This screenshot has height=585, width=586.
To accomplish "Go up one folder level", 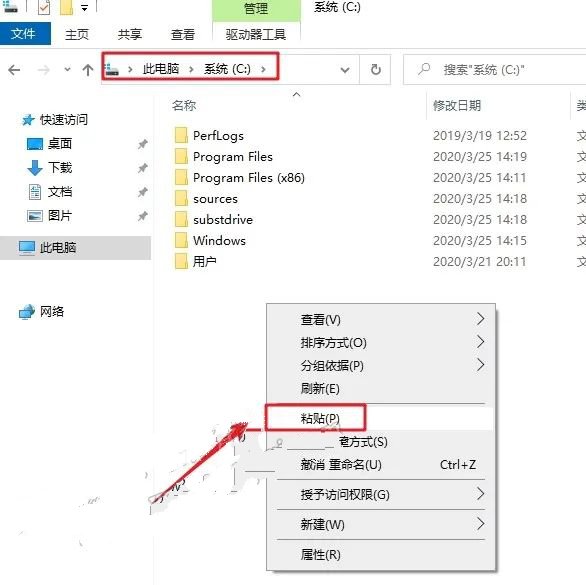I will tap(88, 70).
